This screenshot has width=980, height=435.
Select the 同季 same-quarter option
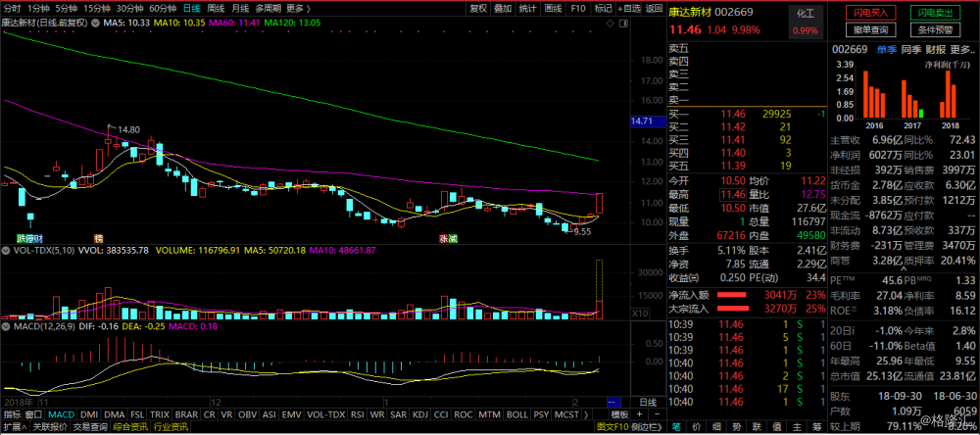[911, 49]
